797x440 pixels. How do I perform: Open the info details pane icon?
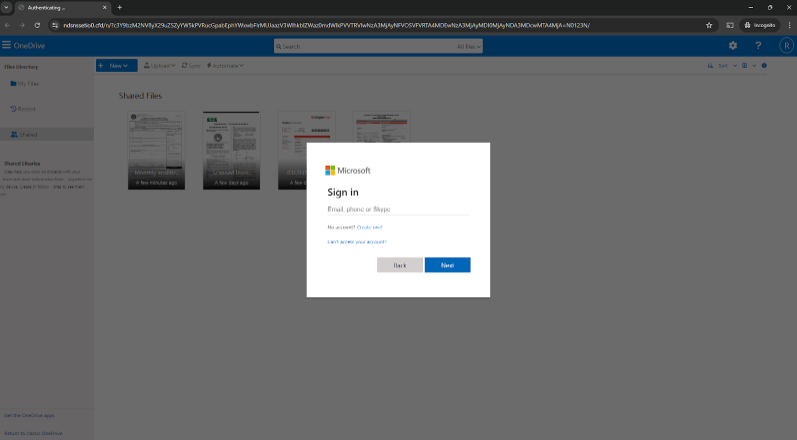764,66
